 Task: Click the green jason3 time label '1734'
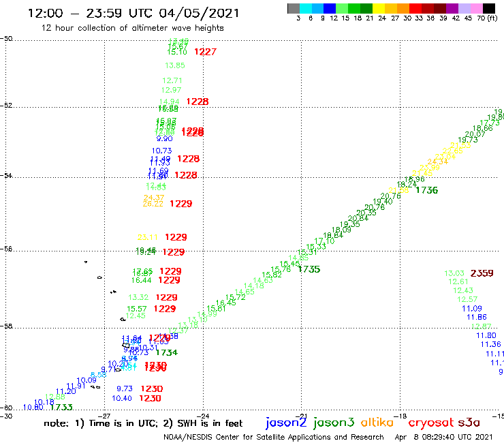click(x=166, y=352)
